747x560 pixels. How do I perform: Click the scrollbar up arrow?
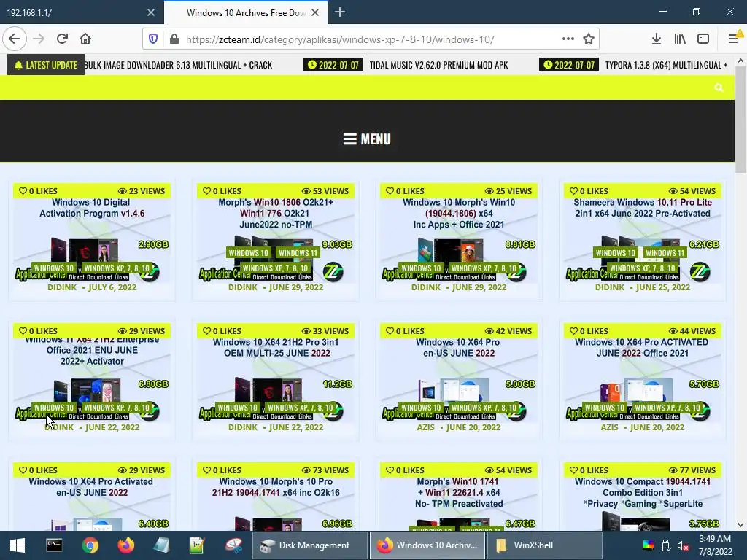pos(740,61)
